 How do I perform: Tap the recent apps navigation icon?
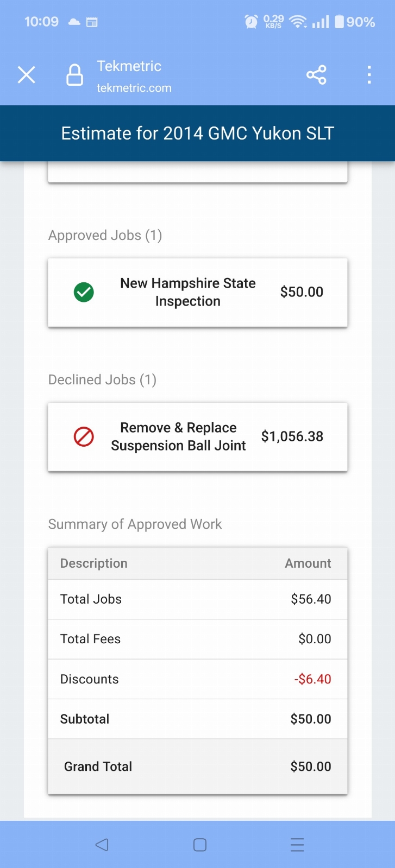(297, 845)
